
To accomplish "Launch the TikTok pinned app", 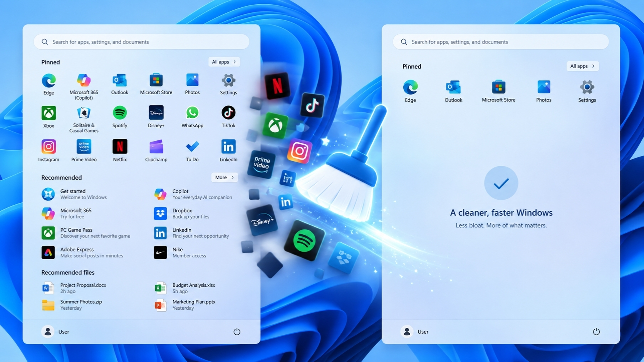I will (228, 117).
